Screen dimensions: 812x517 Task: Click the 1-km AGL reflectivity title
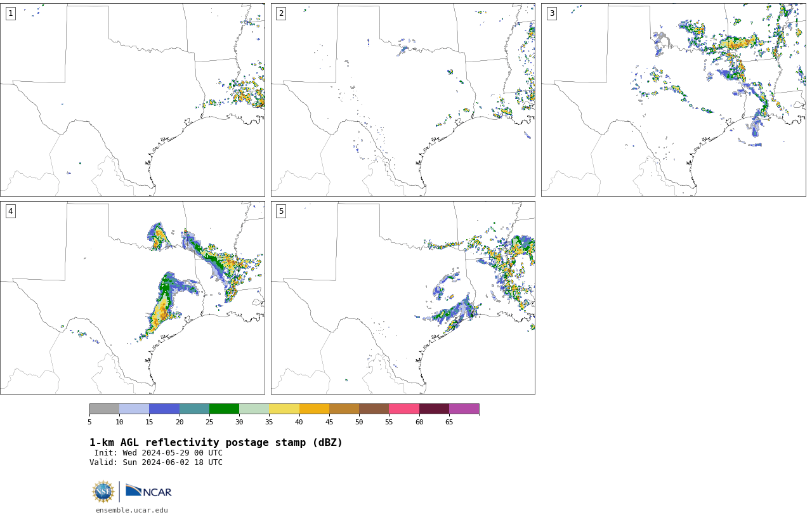(x=216, y=443)
